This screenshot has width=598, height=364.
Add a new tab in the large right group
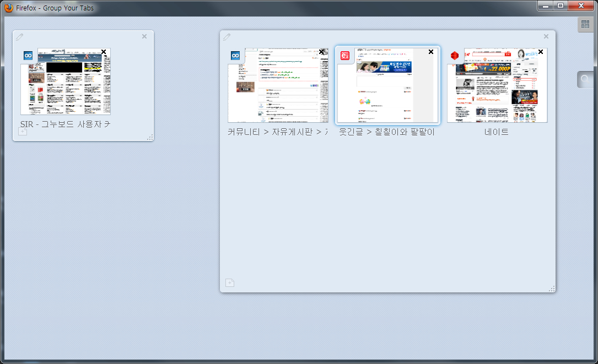tap(230, 283)
